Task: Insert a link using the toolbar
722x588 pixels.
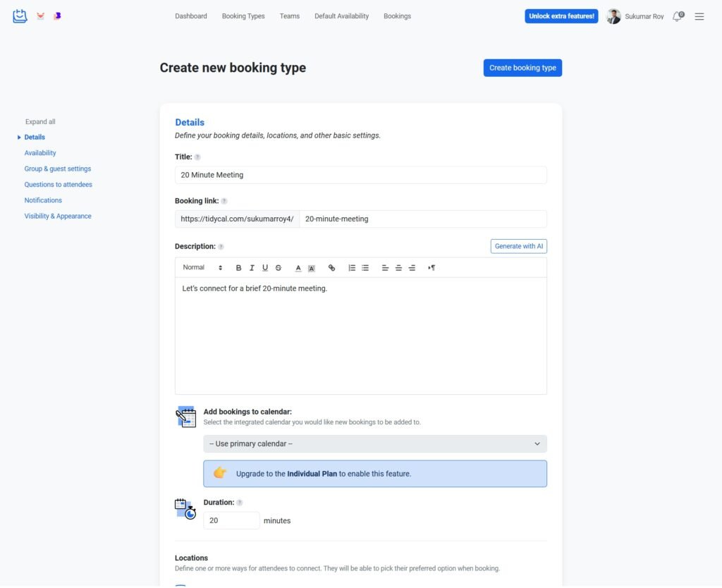Action: (332, 268)
